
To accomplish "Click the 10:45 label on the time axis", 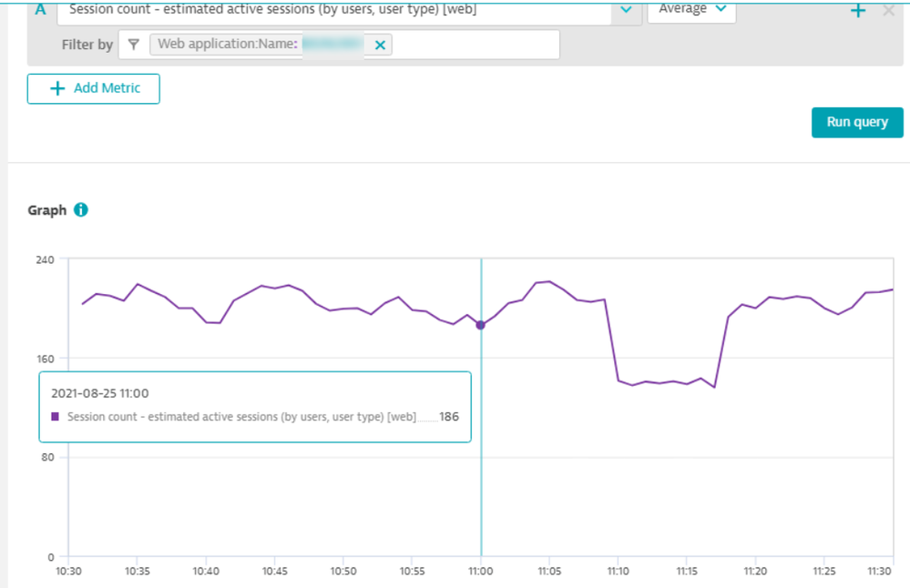I will pos(274,572).
